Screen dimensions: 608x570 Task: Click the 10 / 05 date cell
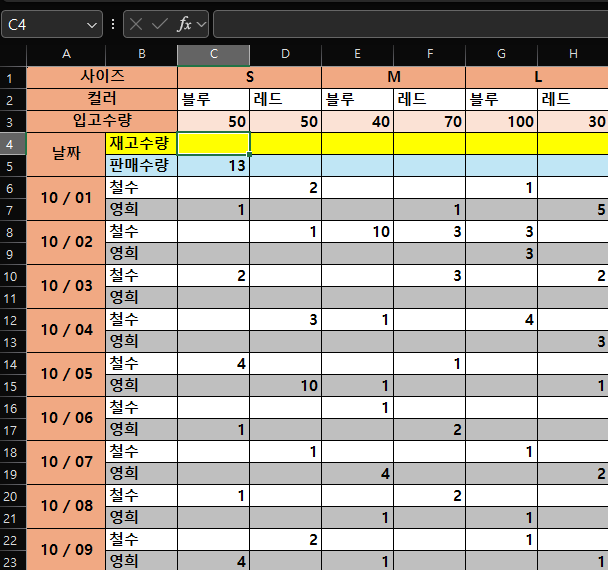[66, 374]
